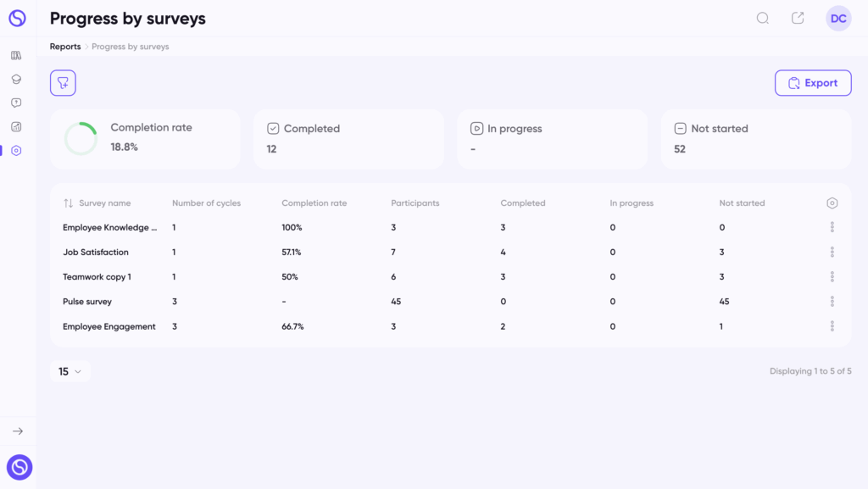Select the Teamwork copy 1 survey row

(x=450, y=276)
